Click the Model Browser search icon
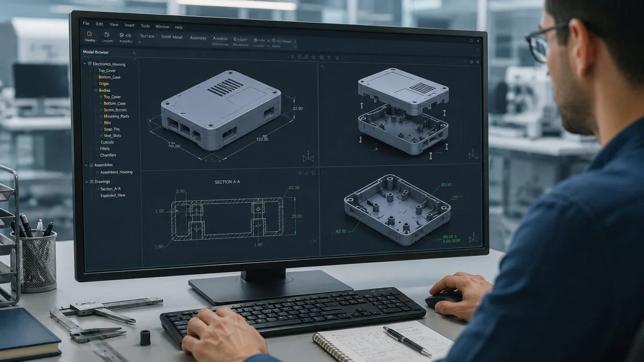This screenshot has height=362, width=644. (134, 53)
